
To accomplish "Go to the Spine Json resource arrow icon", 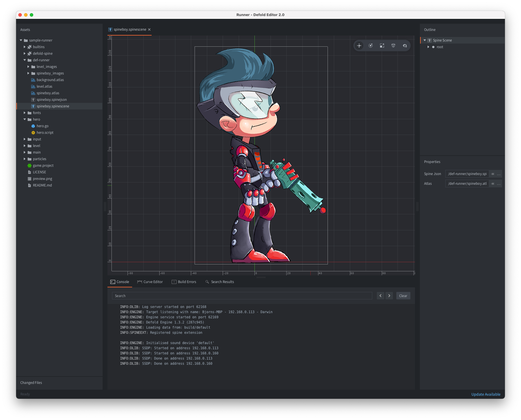I will (x=493, y=174).
